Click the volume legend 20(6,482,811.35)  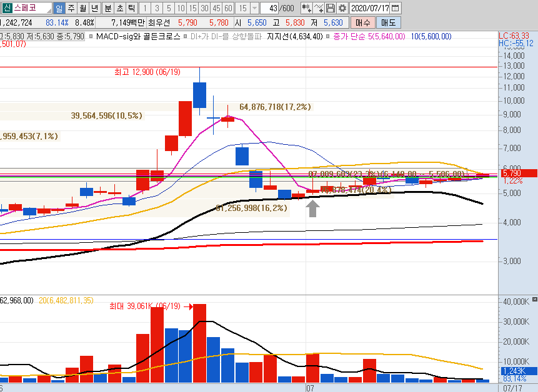(66, 300)
